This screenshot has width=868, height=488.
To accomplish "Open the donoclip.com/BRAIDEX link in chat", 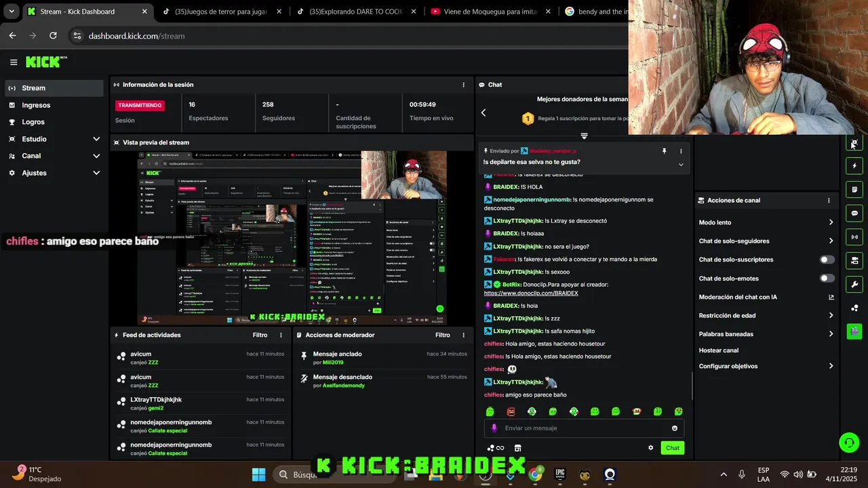I will pos(531,293).
